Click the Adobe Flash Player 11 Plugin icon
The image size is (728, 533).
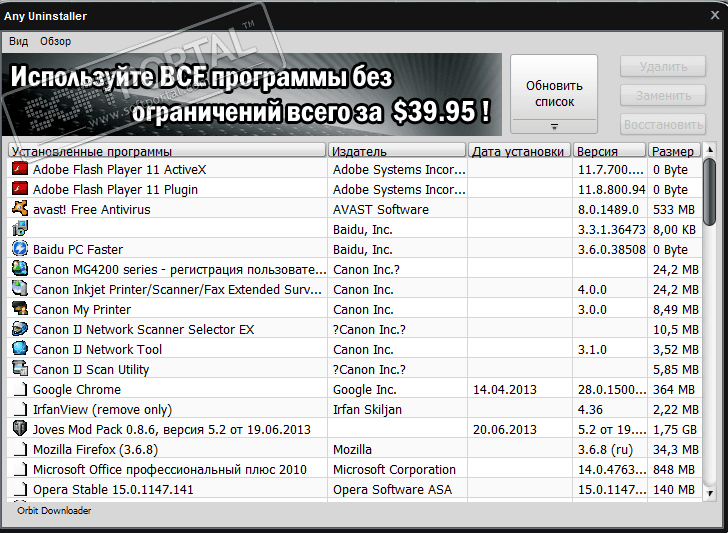[20, 189]
